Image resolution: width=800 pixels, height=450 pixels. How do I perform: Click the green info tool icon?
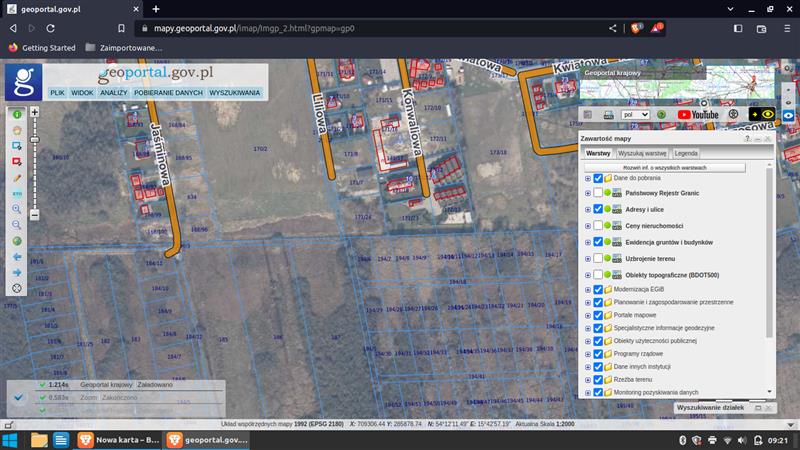(x=17, y=115)
